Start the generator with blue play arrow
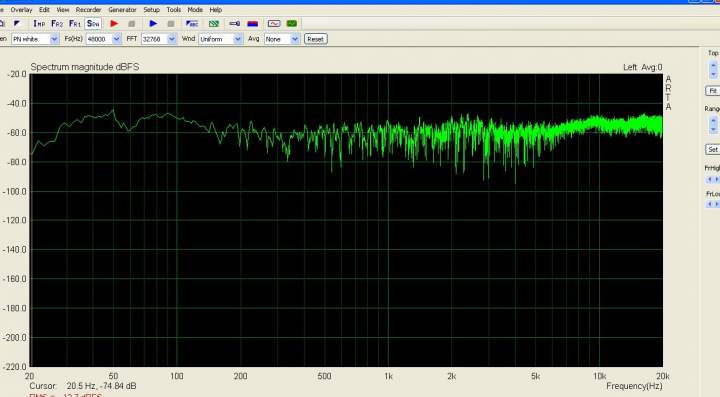Image resolution: width=720 pixels, height=397 pixels. point(153,23)
